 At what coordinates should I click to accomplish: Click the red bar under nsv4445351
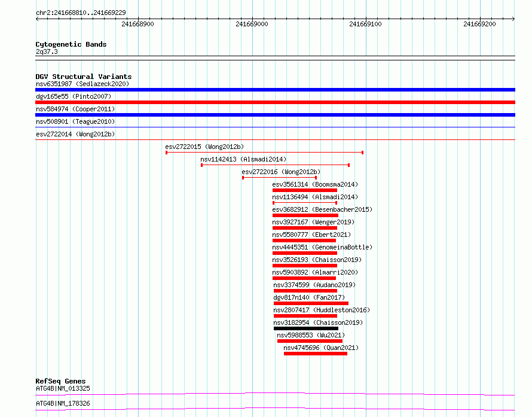[305, 253]
